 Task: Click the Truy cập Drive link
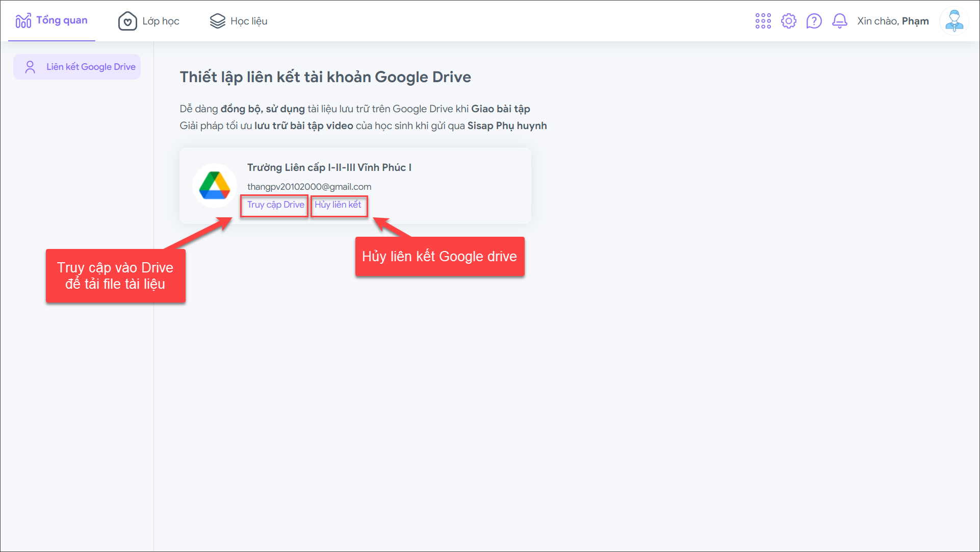(x=275, y=205)
